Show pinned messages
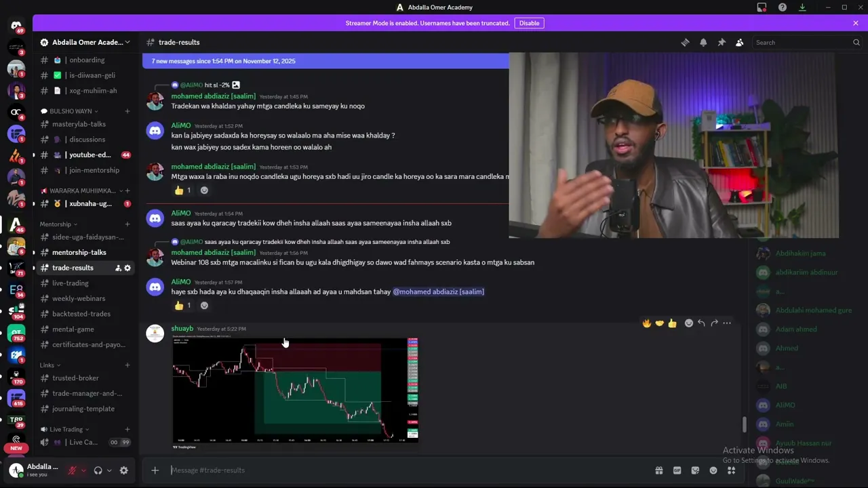The image size is (868, 488). (722, 42)
